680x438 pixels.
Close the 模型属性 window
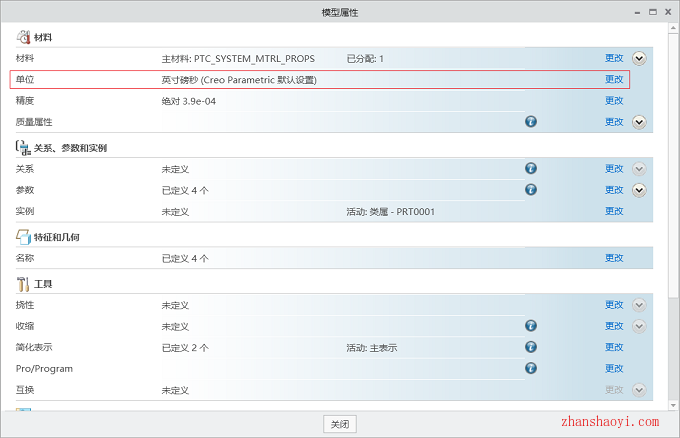click(x=668, y=12)
